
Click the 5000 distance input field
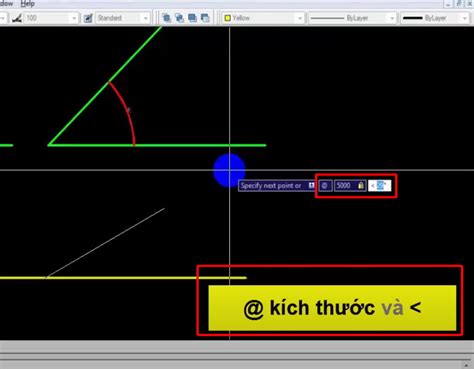point(350,186)
